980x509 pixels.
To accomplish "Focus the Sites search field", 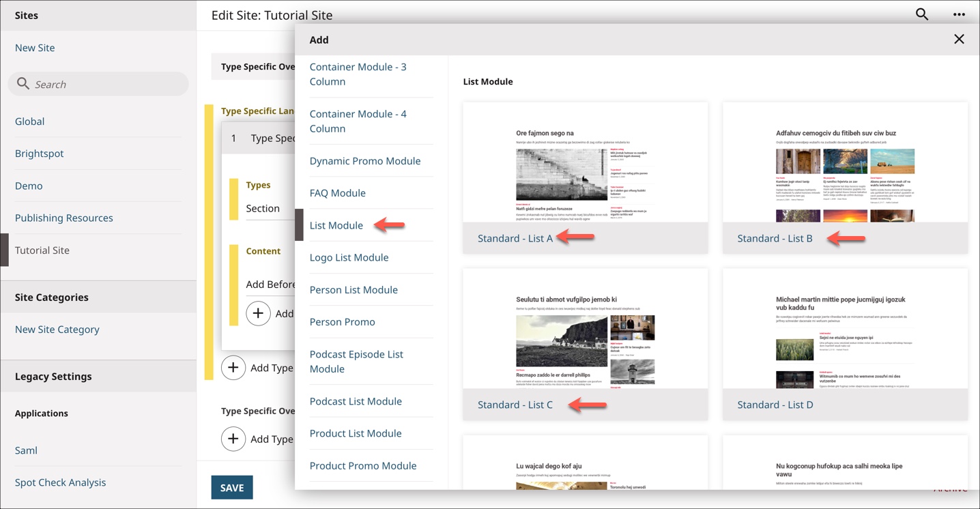I will coord(98,84).
